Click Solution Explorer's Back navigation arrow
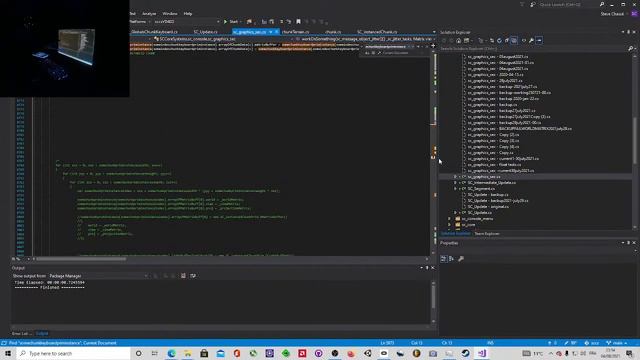The width and height of the screenshot is (640, 360). [444, 40]
